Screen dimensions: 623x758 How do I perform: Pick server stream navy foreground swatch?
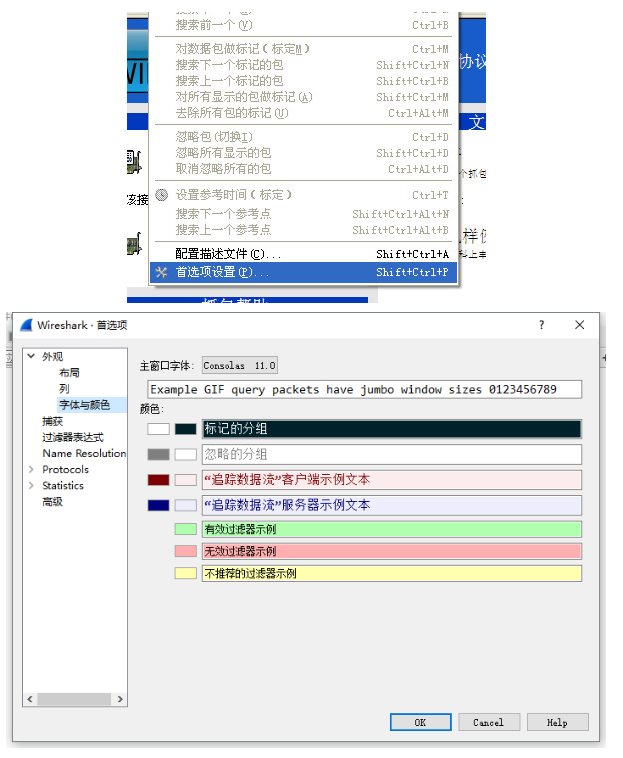[159, 505]
